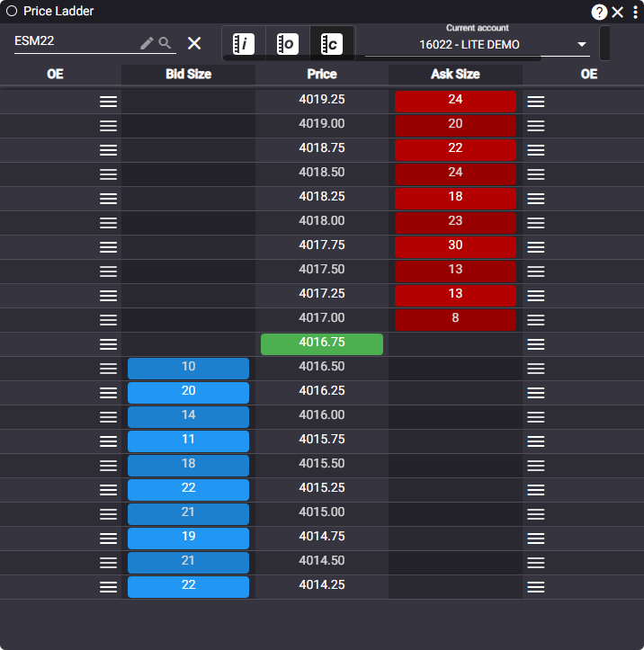Image resolution: width=644 pixels, height=650 pixels.
Task: Click the Bid Size column header
Action: (x=188, y=75)
